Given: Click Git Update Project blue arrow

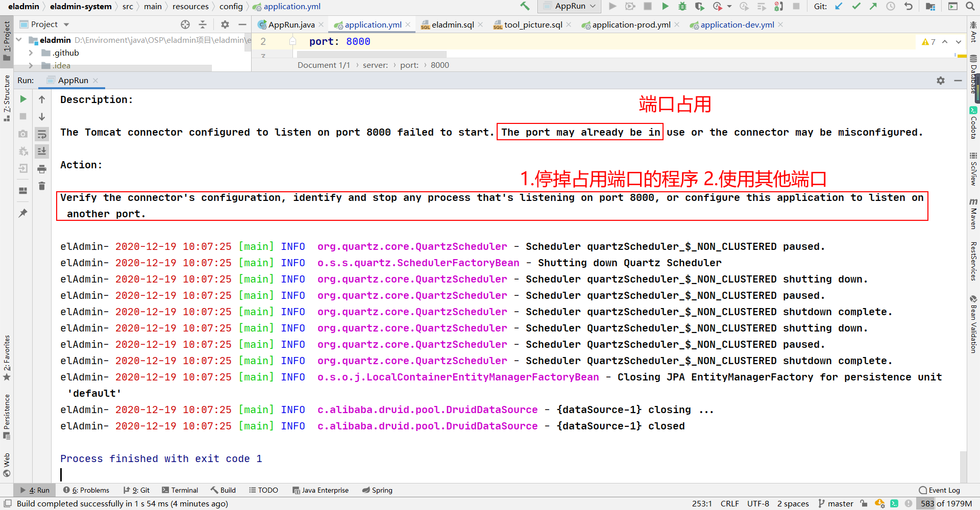Looking at the screenshot, I should coord(839,6).
